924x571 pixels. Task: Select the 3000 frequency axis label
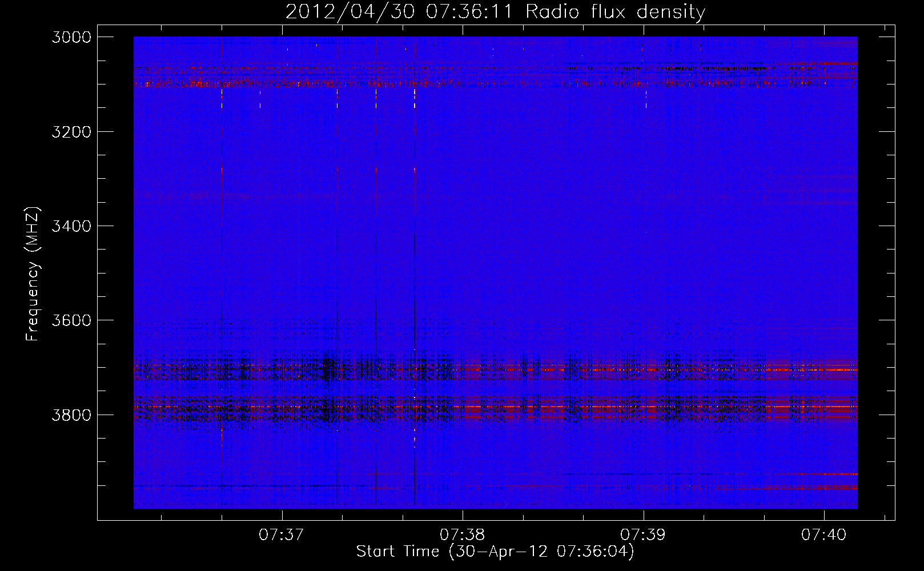point(71,37)
